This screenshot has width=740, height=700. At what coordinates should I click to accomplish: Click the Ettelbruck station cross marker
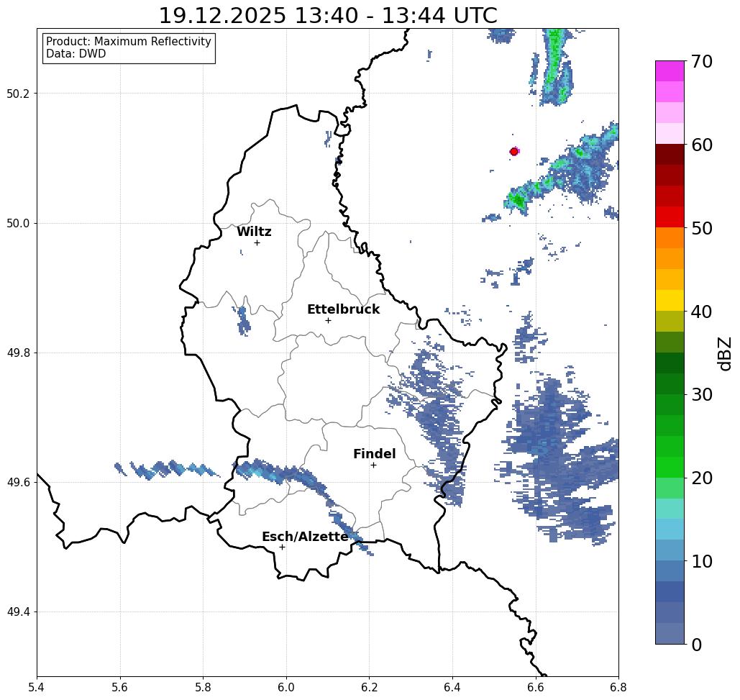(328, 320)
